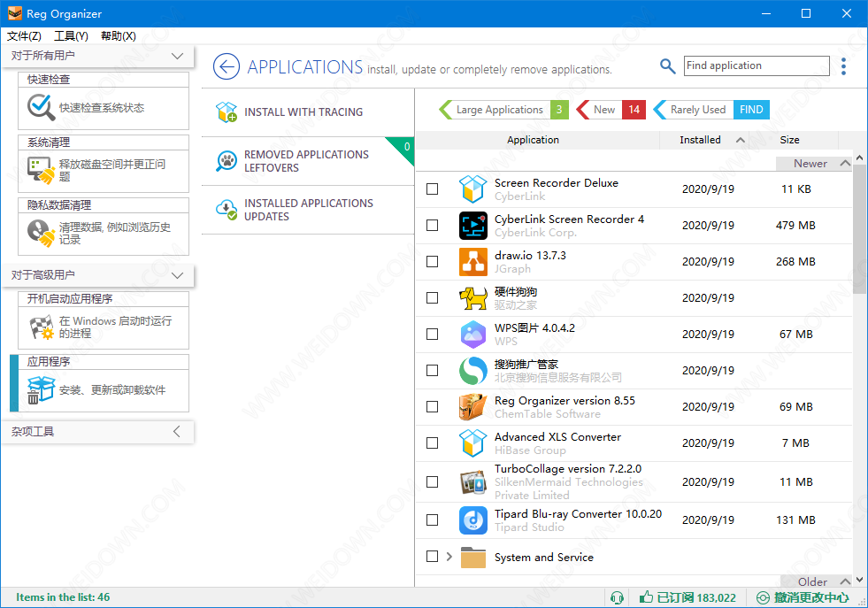Check the 搜狗推广管家 checkbox
Viewport: 868px width, 608px height.
tap(433, 371)
